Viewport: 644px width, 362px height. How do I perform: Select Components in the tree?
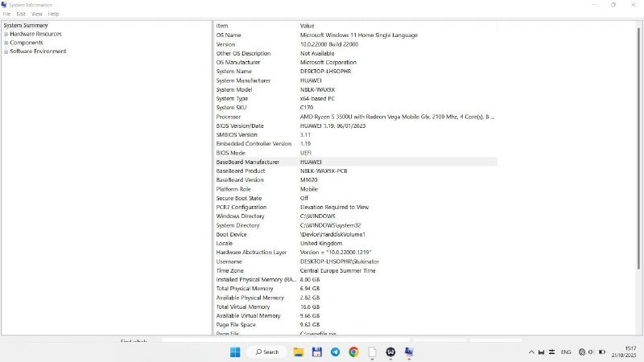coord(27,43)
